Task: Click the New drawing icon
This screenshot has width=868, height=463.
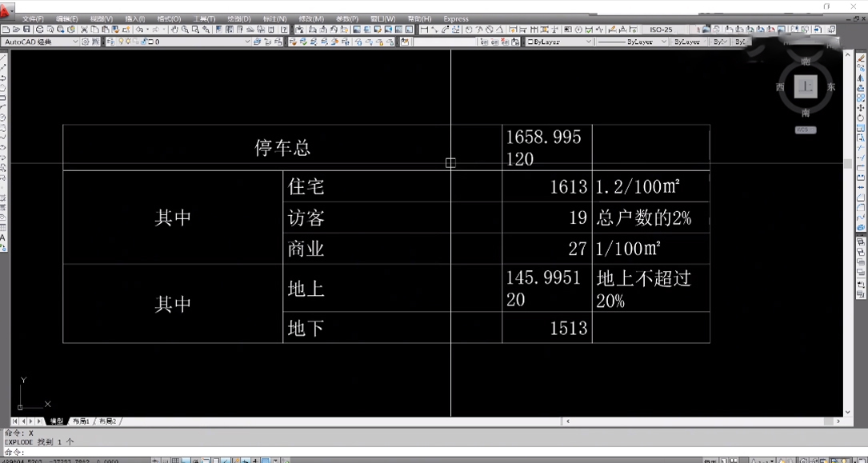Action: 6,30
